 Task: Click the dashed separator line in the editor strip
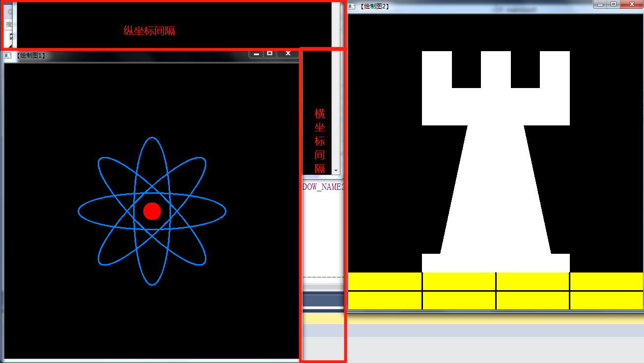[x=323, y=277]
